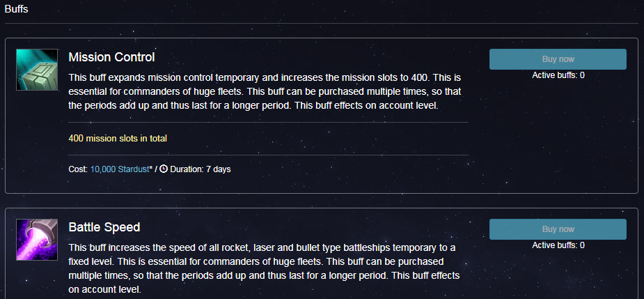
Task: Click the yellow 400 mission slots text
Action: [x=118, y=139]
